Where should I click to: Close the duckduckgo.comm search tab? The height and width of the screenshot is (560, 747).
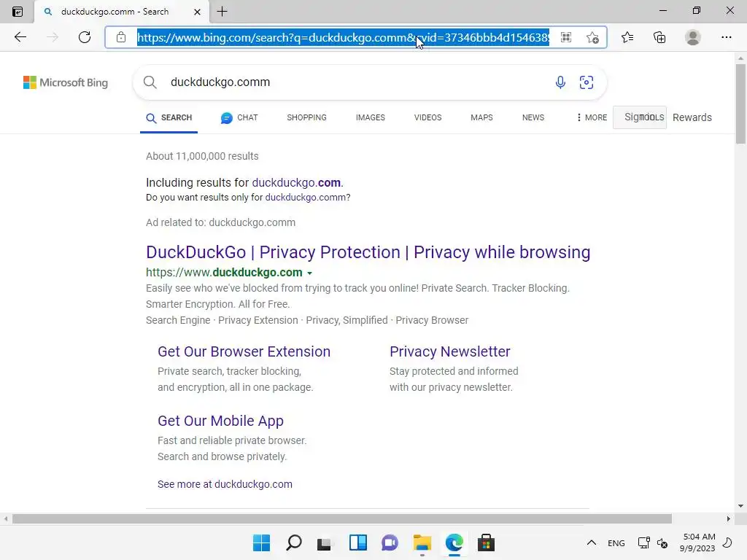(197, 12)
